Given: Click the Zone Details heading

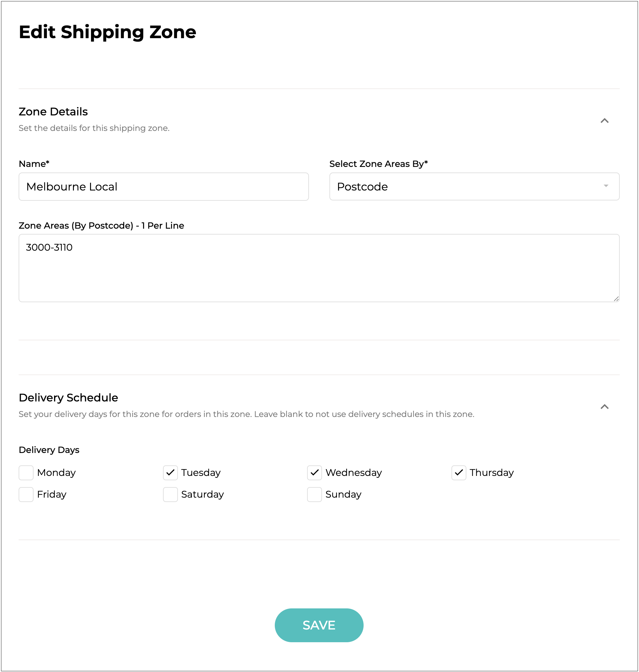Looking at the screenshot, I should (x=53, y=112).
